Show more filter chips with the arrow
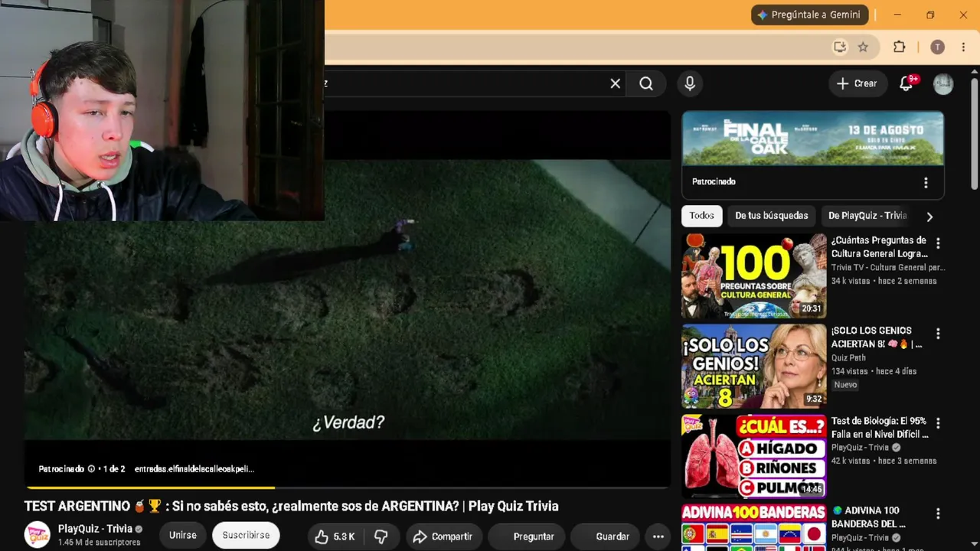The image size is (980, 551). pyautogui.click(x=929, y=217)
